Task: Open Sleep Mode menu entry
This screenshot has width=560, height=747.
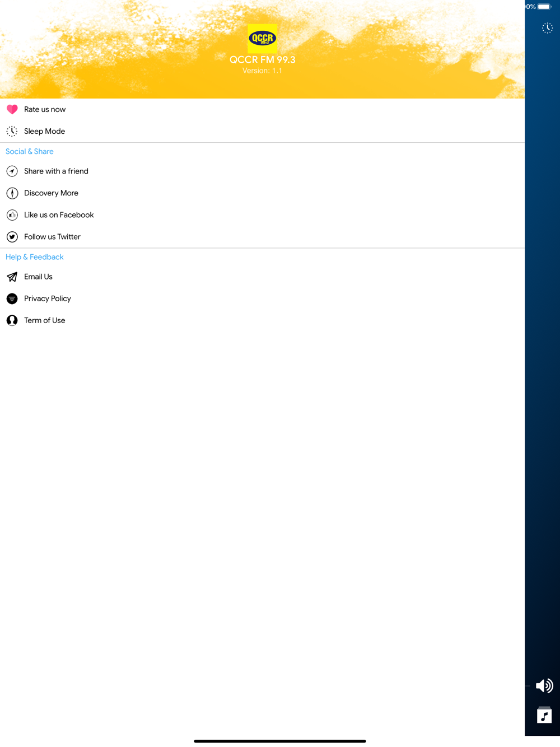Action: tap(262, 131)
